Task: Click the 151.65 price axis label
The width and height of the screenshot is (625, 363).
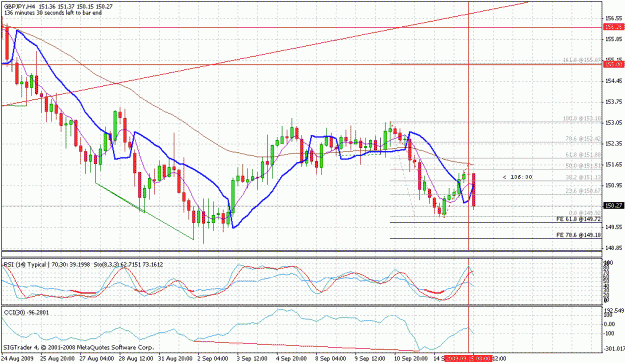Action: coord(613,164)
